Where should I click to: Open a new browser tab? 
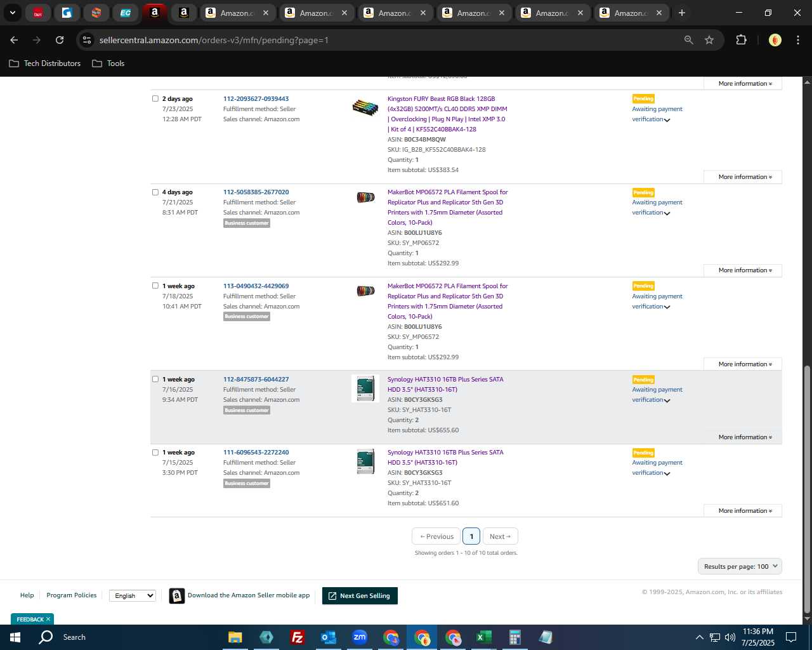(x=682, y=13)
